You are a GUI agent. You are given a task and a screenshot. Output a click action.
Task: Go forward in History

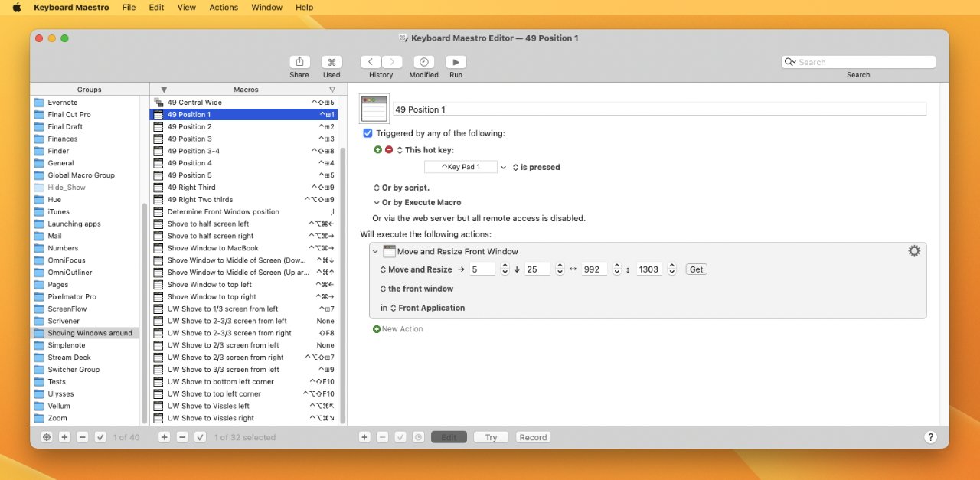pyautogui.click(x=392, y=62)
